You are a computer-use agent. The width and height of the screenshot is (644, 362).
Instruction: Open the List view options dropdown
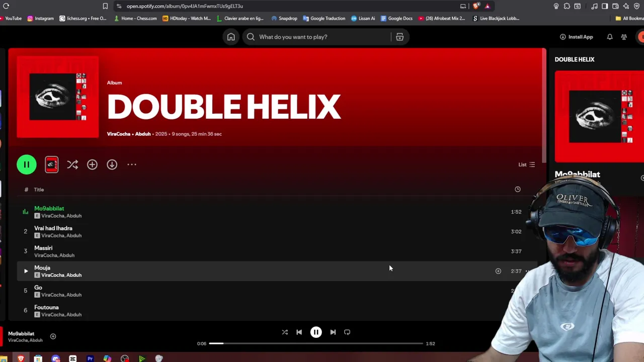coord(527,164)
